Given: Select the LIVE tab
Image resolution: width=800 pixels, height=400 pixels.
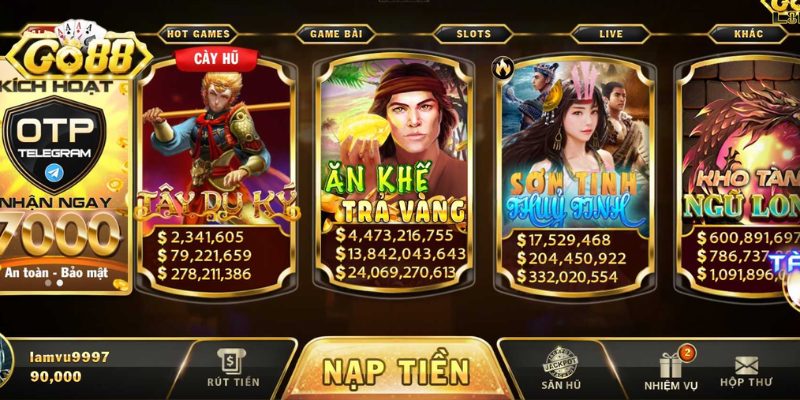Looking at the screenshot, I should click(611, 35).
